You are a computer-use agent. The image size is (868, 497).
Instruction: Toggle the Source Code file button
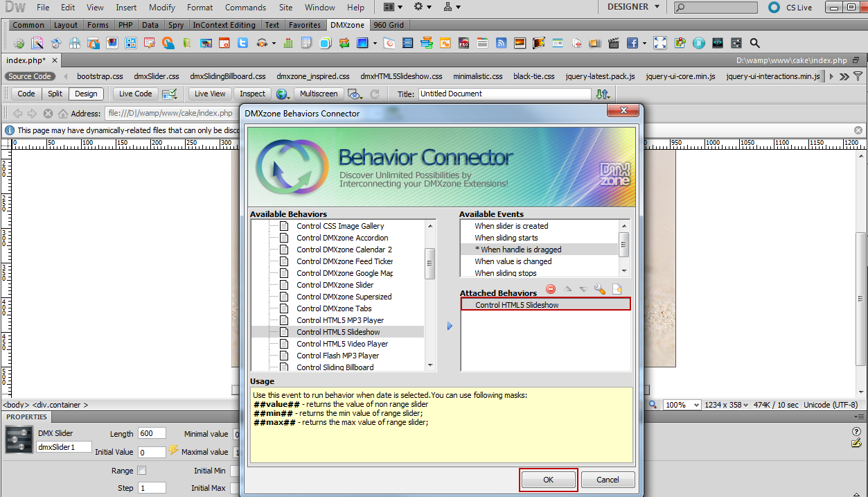pyautogui.click(x=30, y=76)
